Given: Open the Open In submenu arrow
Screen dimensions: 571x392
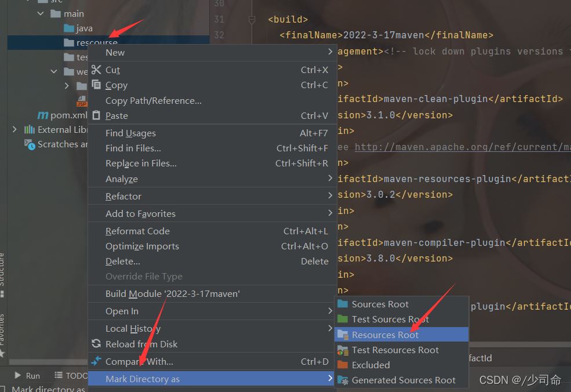Looking at the screenshot, I should click(330, 311).
